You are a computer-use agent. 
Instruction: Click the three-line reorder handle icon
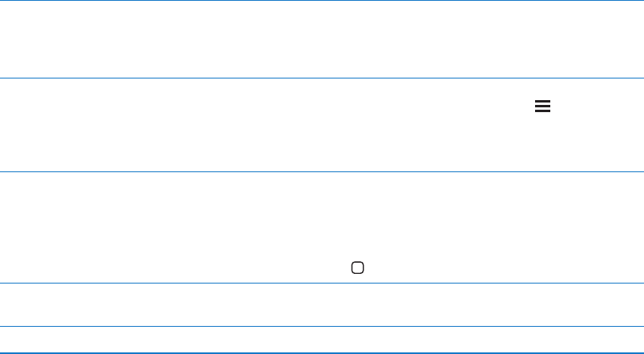coord(543,107)
